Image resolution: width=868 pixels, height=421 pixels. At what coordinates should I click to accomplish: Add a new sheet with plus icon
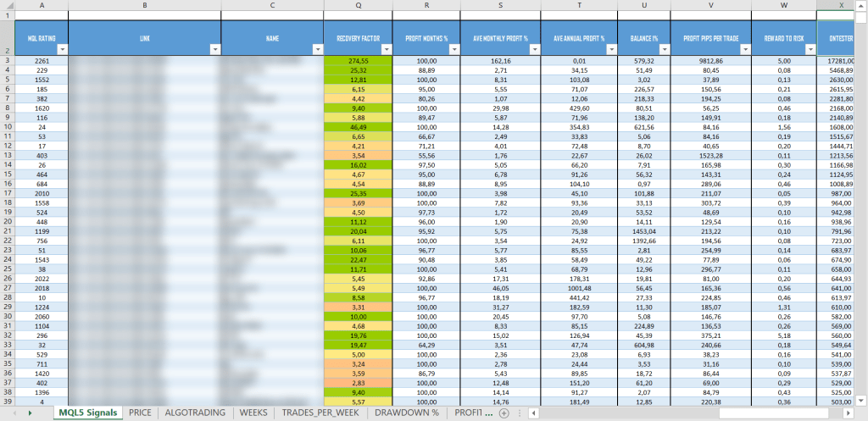(504, 413)
